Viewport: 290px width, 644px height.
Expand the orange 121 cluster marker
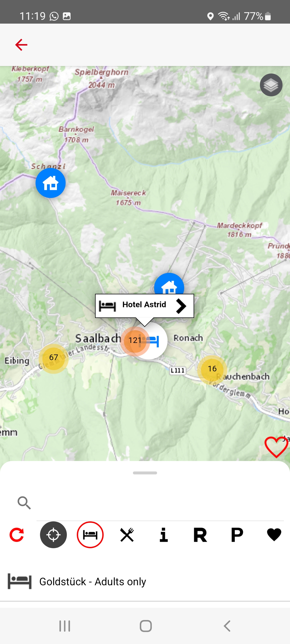135,340
